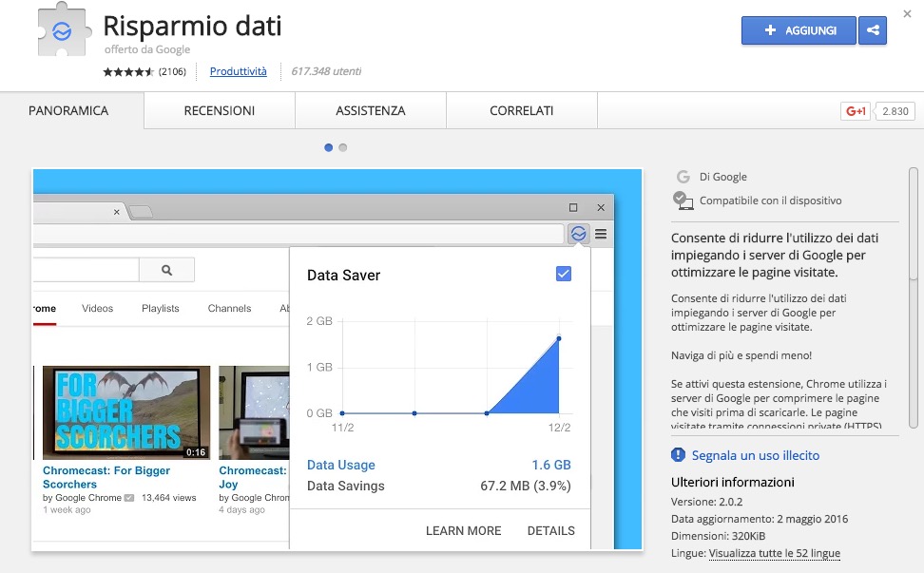924x573 pixels.
Task: Click the Aggiungi button
Action: [x=799, y=30]
